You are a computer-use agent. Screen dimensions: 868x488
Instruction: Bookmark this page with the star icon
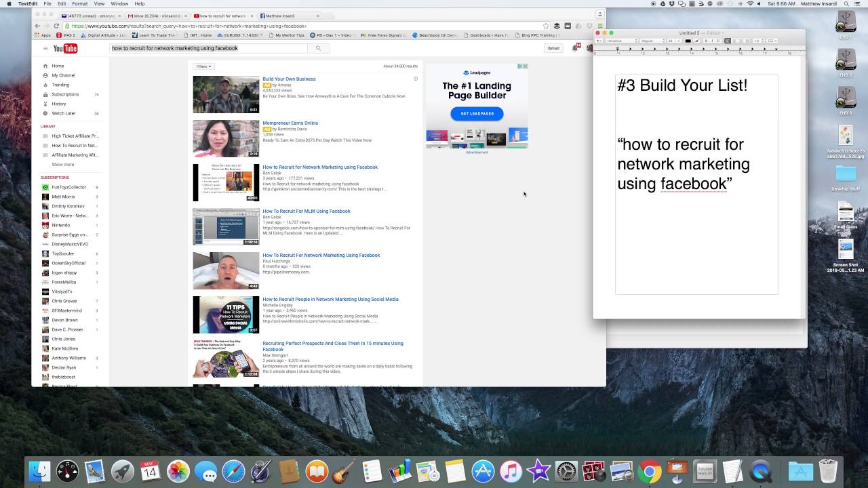pyautogui.click(x=546, y=26)
